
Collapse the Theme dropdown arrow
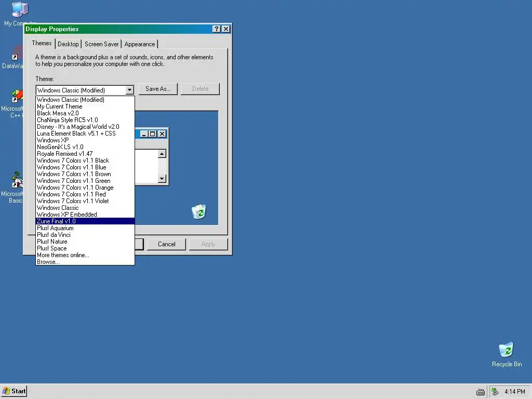(x=129, y=90)
